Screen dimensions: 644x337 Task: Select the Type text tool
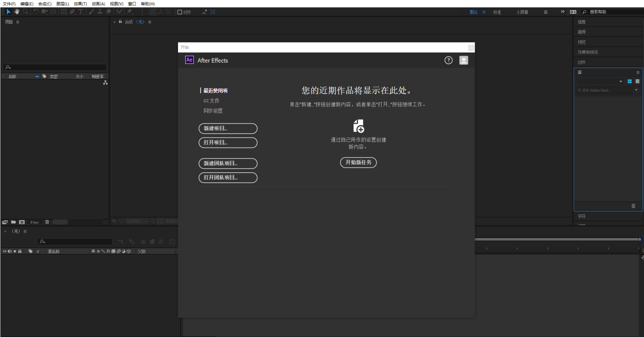coord(81,12)
